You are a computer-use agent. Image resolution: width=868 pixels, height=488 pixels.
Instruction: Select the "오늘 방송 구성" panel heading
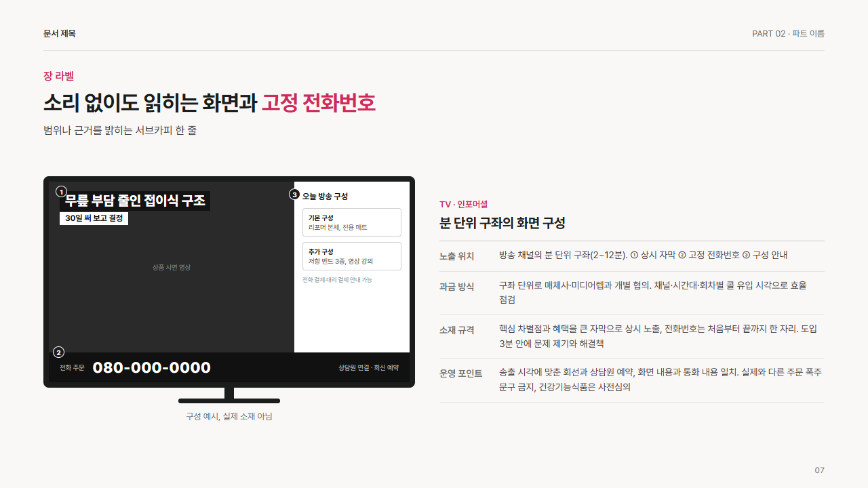pyautogui.click(x=325, y=196)
